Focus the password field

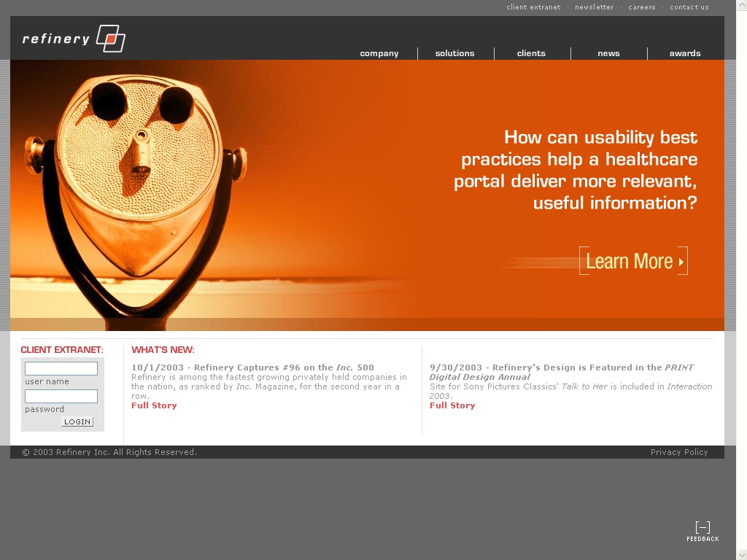tap(61, 397)
